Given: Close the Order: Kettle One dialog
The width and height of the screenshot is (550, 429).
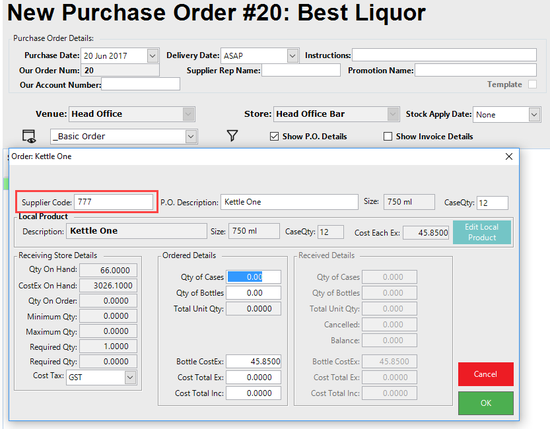Looking at the screenshot, I should [x=509, y=156].
